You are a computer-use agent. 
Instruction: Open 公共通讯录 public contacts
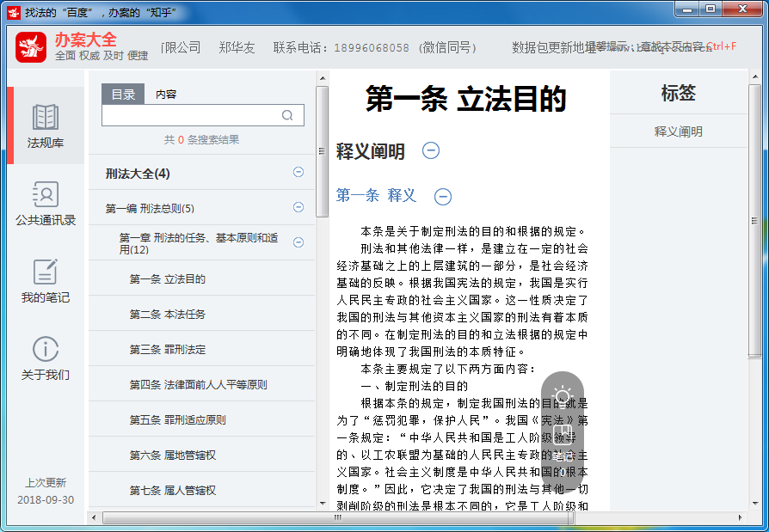[46, 203]
